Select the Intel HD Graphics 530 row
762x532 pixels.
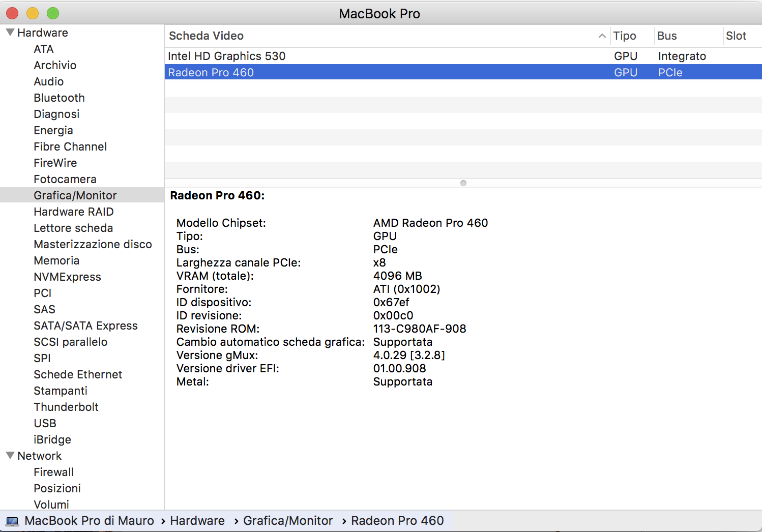463,56
